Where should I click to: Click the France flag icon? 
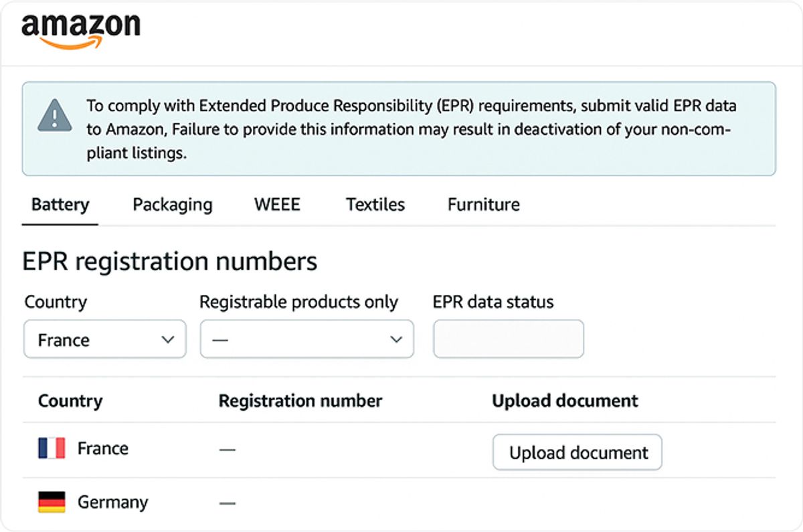(52, 448)
